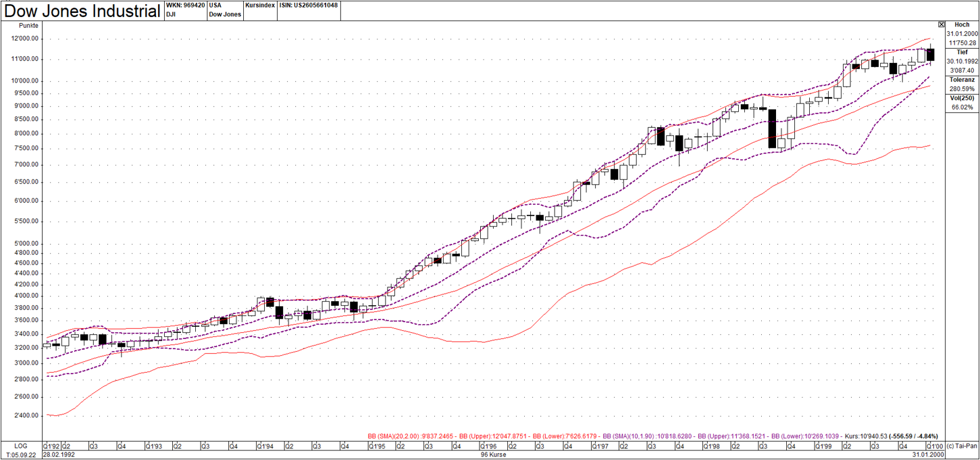Select the Q1'95 quarter label
The width and height of the screenshot is (980, 460).
(x=376, y=446)
